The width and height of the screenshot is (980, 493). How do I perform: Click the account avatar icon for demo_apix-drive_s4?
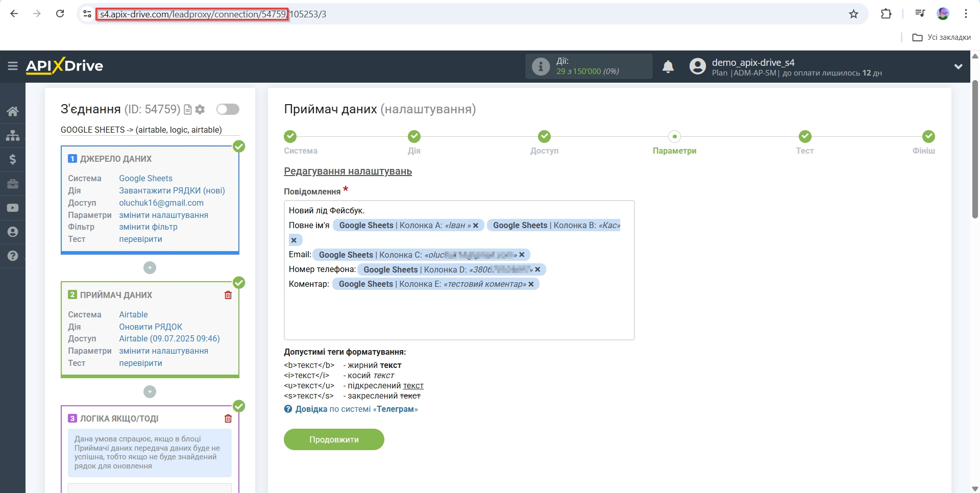pos(697,66)
